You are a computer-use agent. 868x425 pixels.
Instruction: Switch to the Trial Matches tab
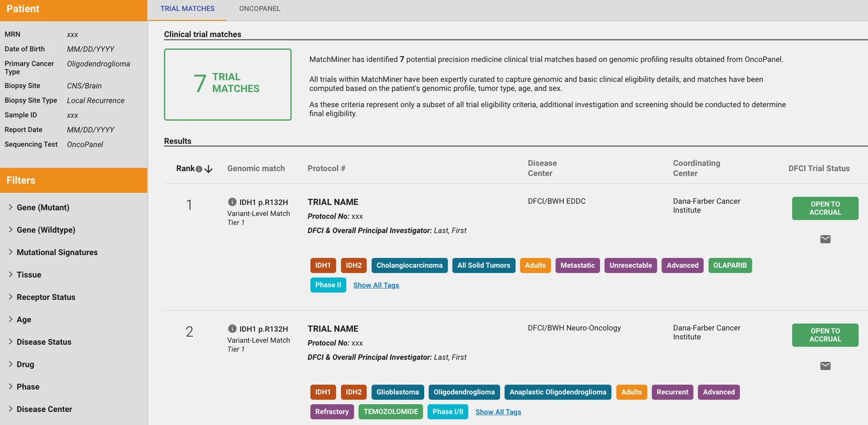click(188, 9)
